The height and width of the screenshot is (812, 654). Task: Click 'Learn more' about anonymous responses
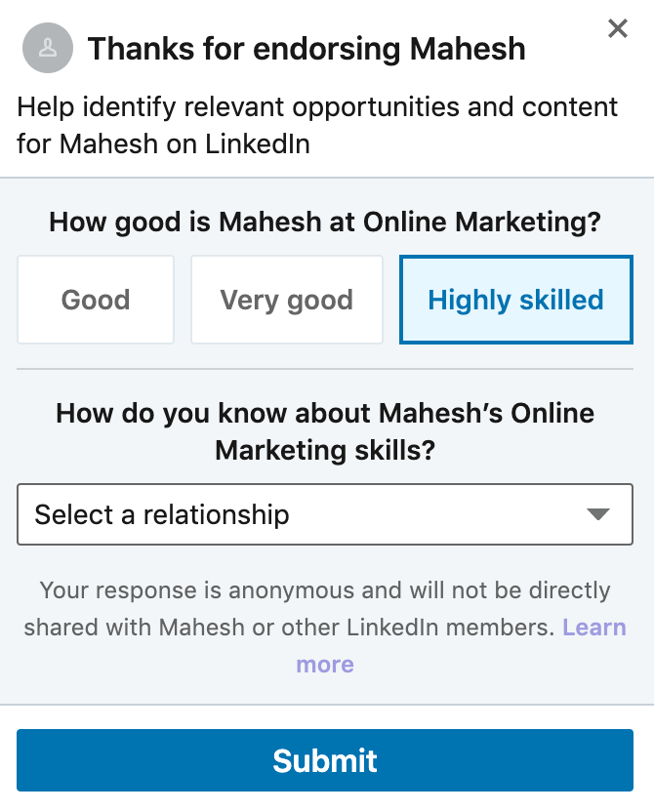(x=594, y=627)
